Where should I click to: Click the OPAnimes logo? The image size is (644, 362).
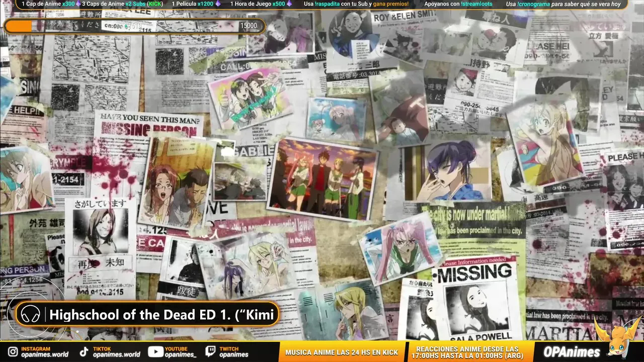point(572,352)
